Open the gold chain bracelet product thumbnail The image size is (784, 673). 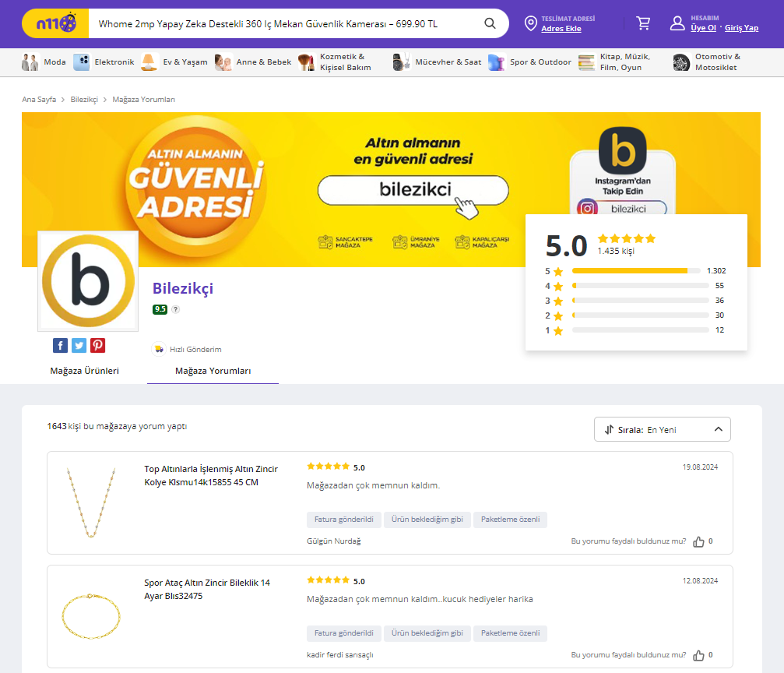[x=91, y=616]
